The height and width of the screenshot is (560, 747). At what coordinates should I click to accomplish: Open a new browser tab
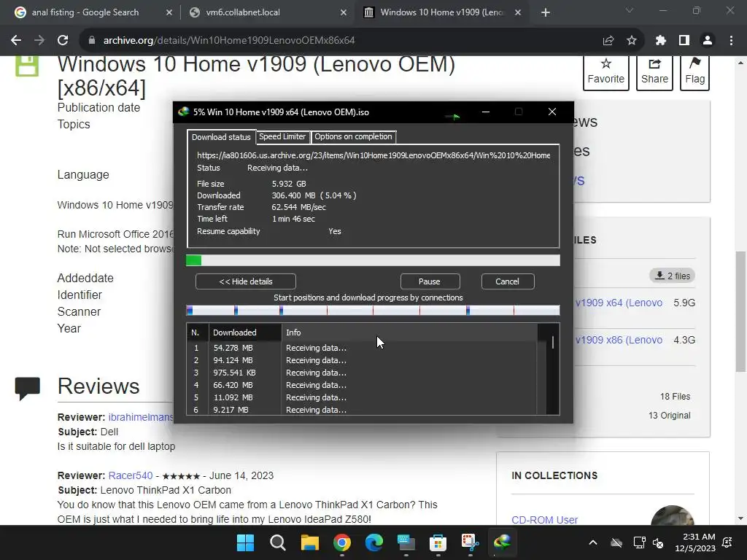pos(546,12)
